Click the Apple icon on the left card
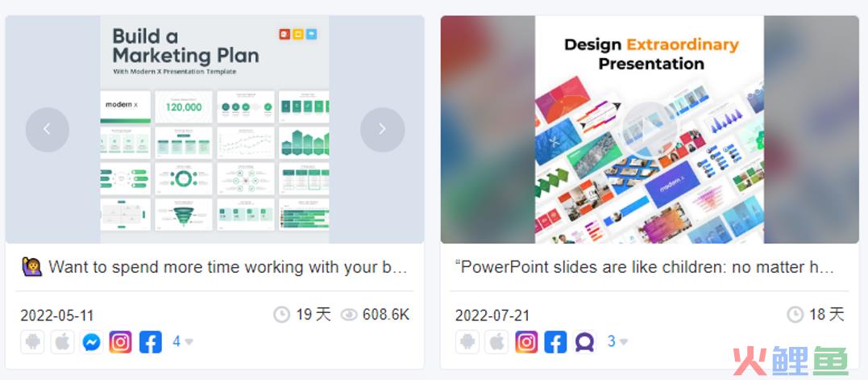Image resolution: width=868 pixels, height=380 pixels. click(63, 342)
